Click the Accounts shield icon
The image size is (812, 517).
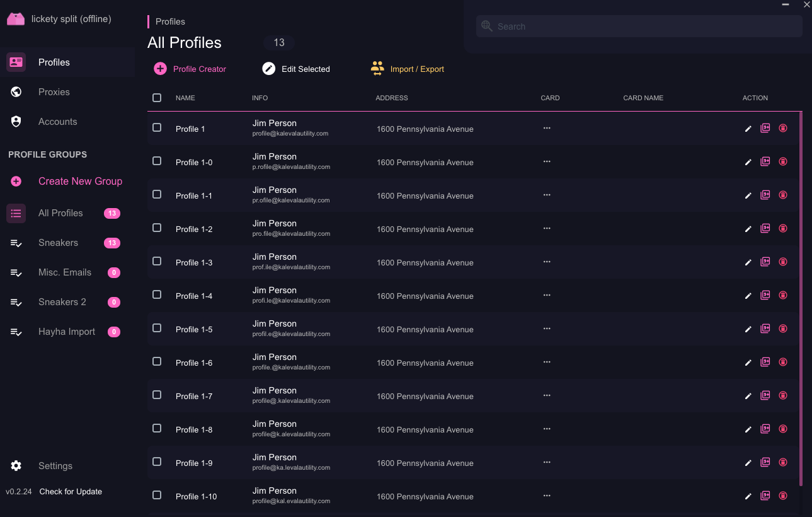pyautogui.click(x=16, y=122)
